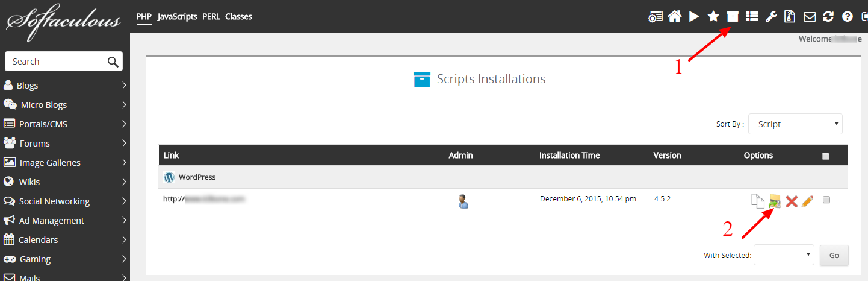Click inside the Search input field
Viewport: 868px width, 281px height.
[55, 62]
